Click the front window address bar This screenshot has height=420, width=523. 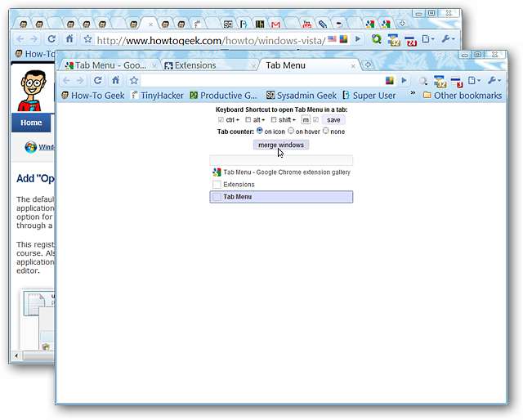pos(261,80)
